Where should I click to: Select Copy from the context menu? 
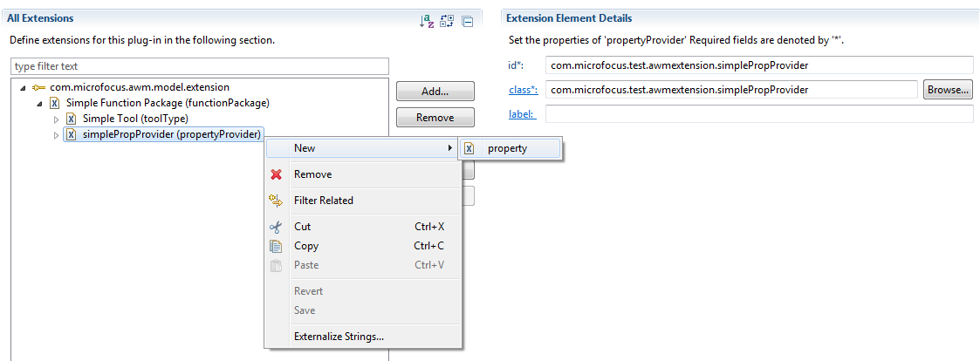point(306,246)
